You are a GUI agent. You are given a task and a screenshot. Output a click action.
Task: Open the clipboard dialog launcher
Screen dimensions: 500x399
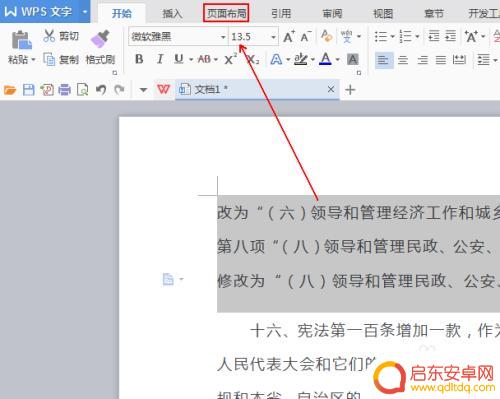(114, 72)
